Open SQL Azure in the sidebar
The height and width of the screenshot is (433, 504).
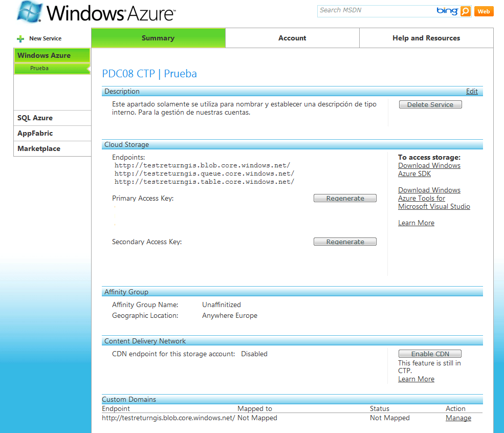[x=52, y=118]
